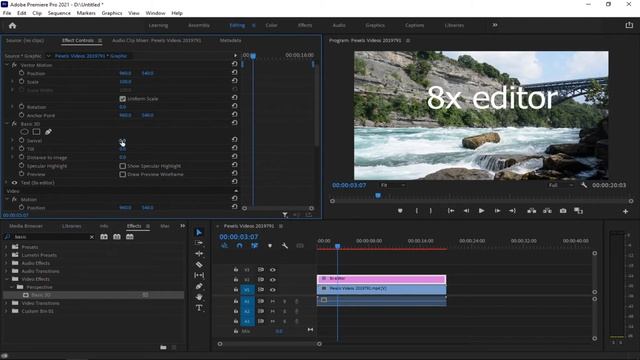
Task: Open the File menu
Action: [x=7, y=13]
